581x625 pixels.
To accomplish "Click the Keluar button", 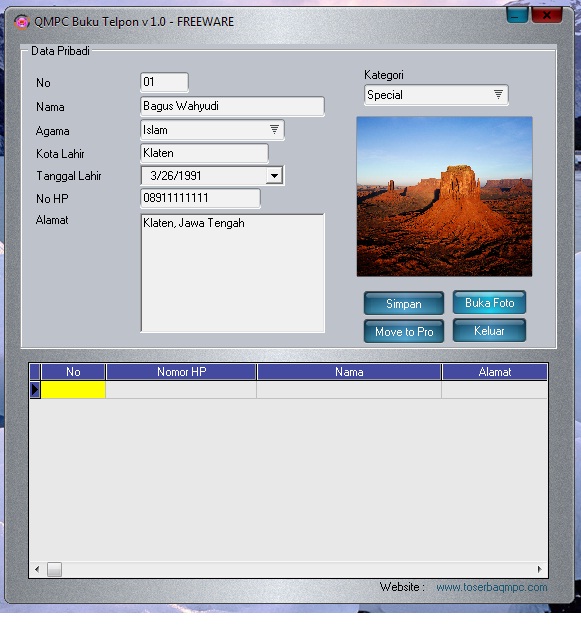I will pos(489,331).
